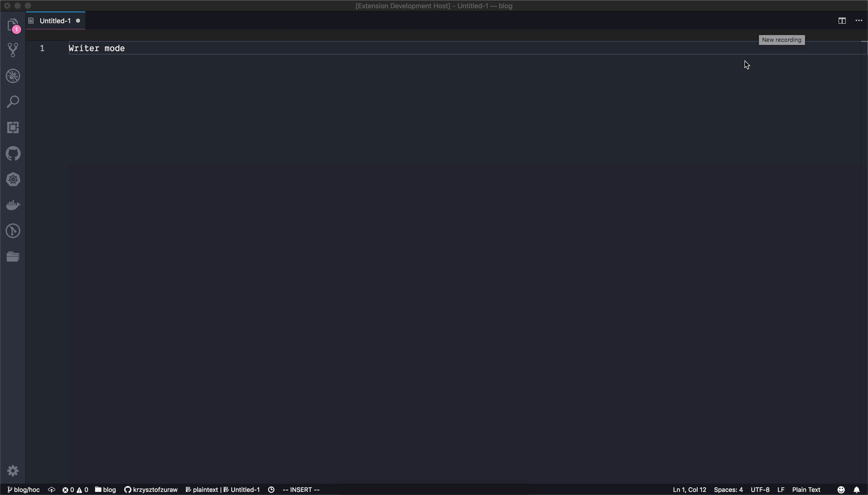Click the split editor button
The height and width of the screenshot is (495, 868).
tap(842, 21)
